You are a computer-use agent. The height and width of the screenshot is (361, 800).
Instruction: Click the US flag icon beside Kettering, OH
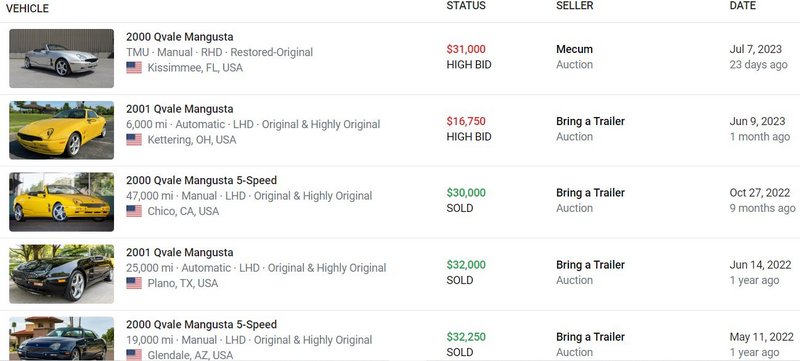[x=134, y=139]
